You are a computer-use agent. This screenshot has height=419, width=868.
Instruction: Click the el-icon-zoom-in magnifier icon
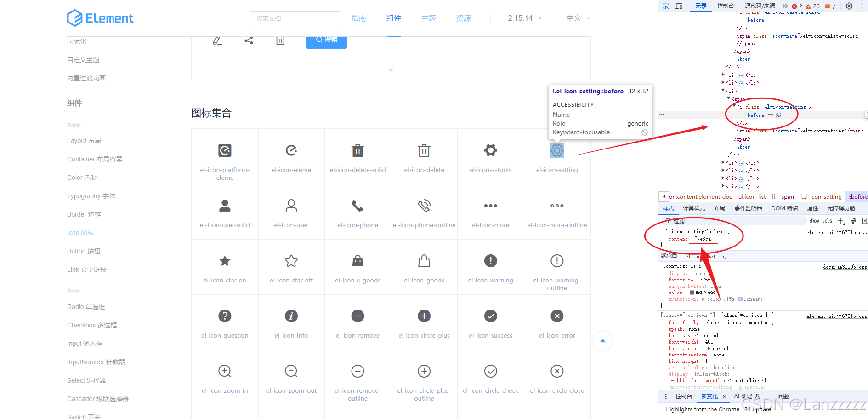(x=225, y=371)
